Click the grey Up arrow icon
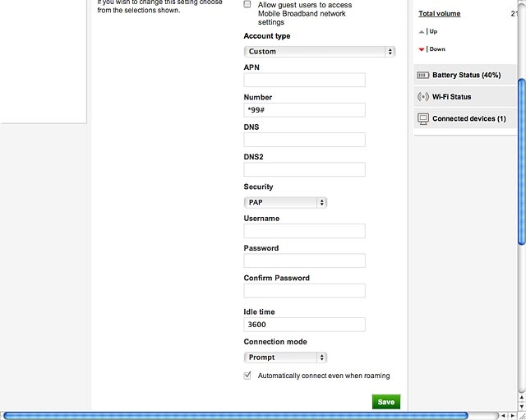This screenshot has height=420, width=526. 422,32
